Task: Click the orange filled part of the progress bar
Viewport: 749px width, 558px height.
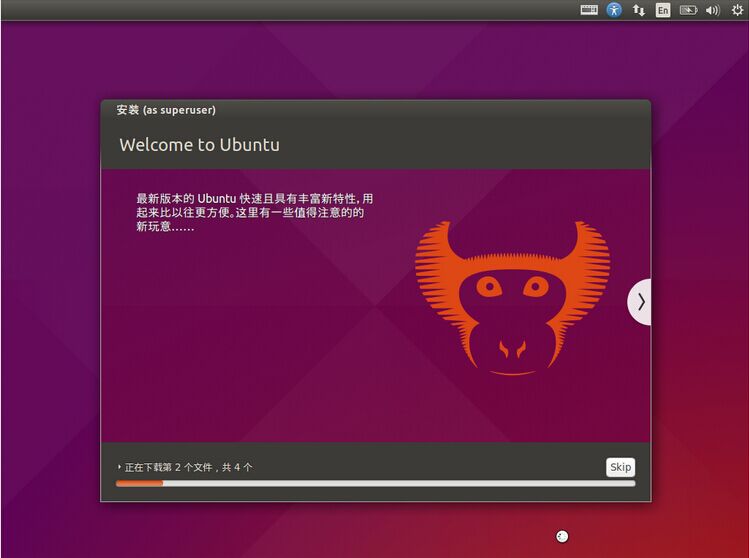Action: tap(139, 483)
